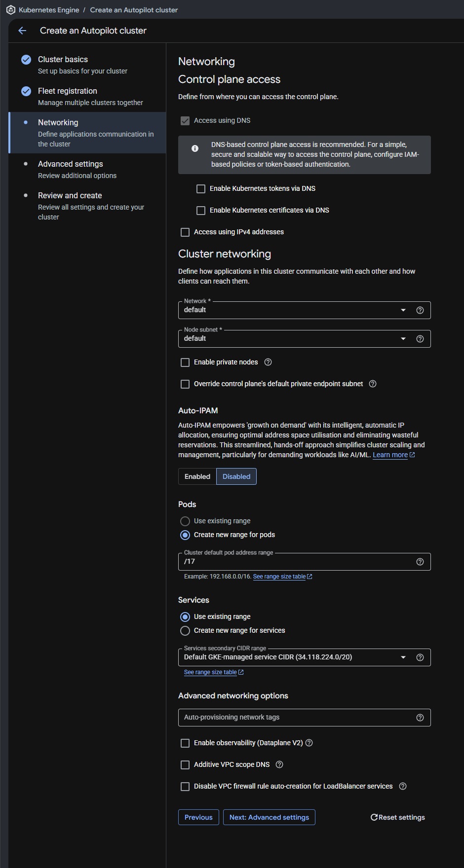Image resolution: width=464 pixels, height=868 pixels.
Task: Click the circular reset arrow icon
Action: pos(374,817)
